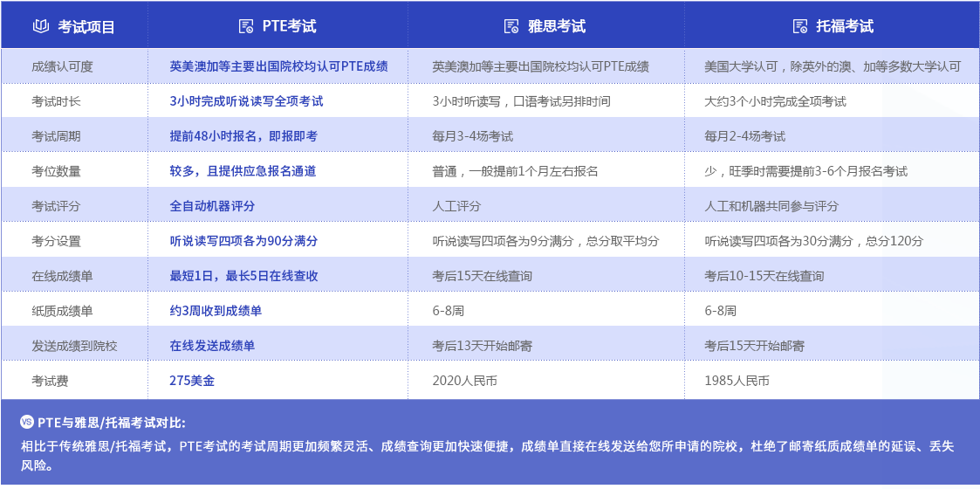
Task: Select the 考试时长 row label
Action: [56, 101]
